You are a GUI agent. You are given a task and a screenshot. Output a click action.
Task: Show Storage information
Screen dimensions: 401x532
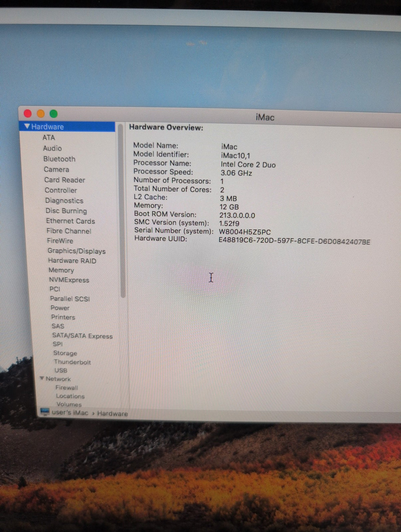65,353
